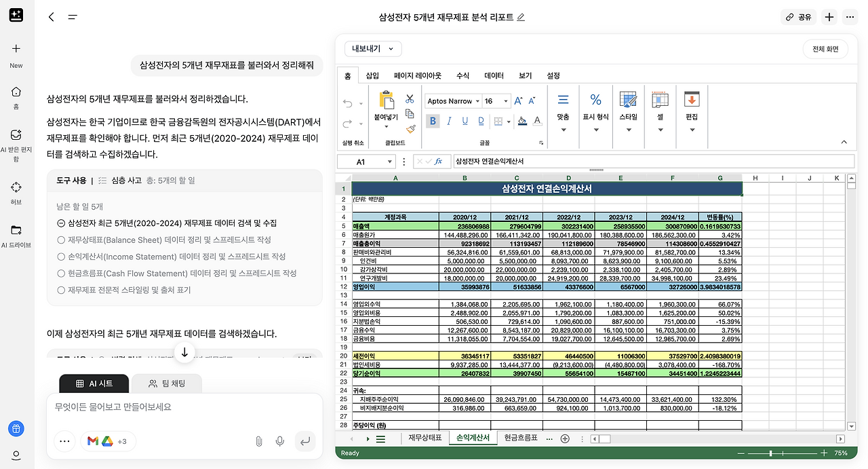Open the font size 16 dropdown
This screenshot has width=868, height=469.
tap(506, 101)
